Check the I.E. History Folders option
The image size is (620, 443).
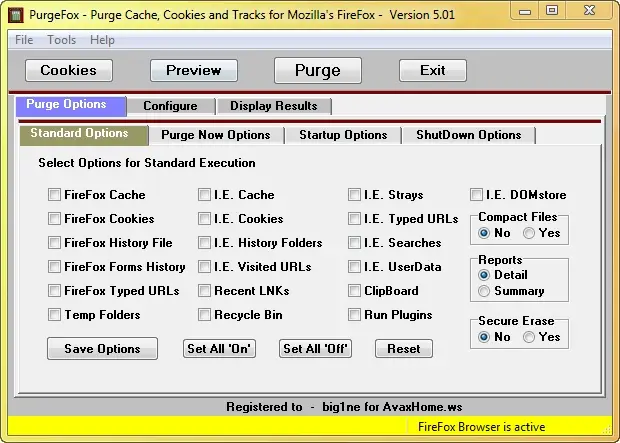pos(204,242)
